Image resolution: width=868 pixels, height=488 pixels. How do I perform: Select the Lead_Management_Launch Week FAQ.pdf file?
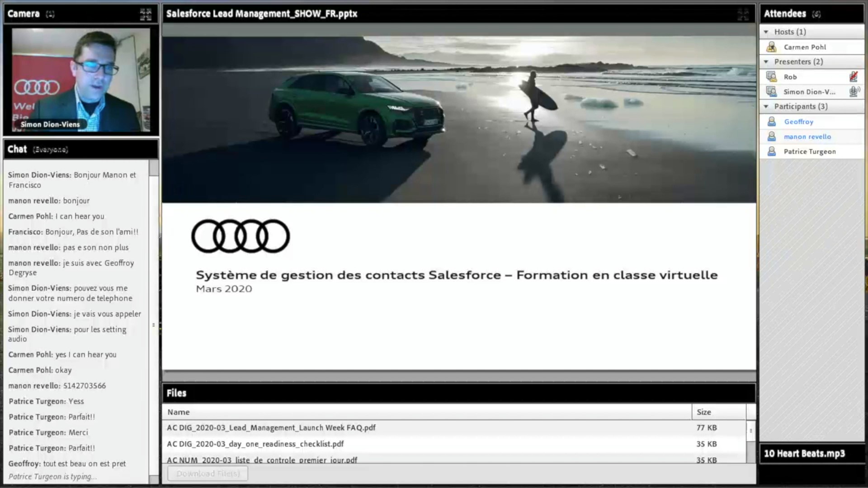pos(454,427)
